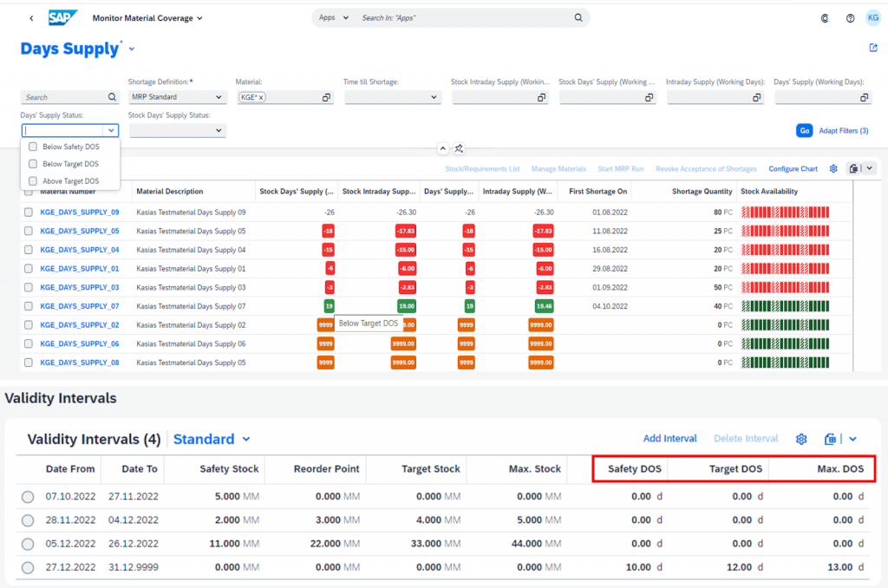This screenshot has height=588, width=888.
Task: Expand the Shortage Definition dropdown
Action: 219,97
